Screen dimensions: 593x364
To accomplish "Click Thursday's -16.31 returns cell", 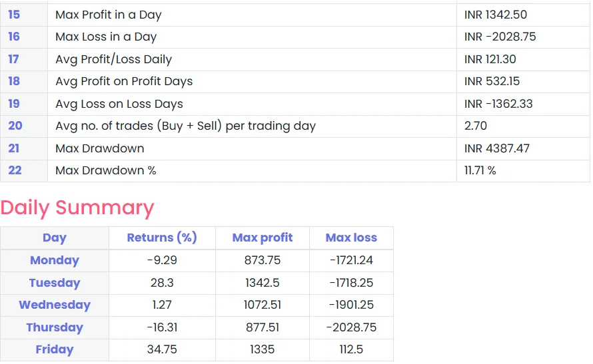I will [162, 327].
